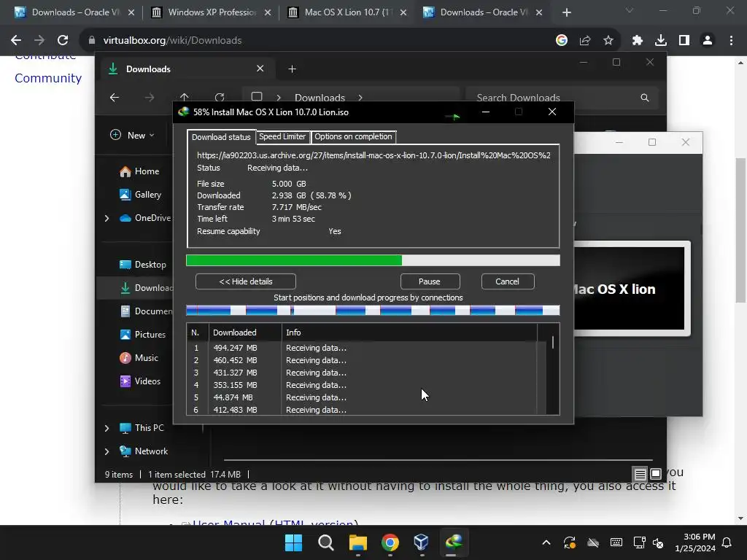This screenshot has height=560, width=747.
Task: Click the Info column header
Action: coord(409,332)
